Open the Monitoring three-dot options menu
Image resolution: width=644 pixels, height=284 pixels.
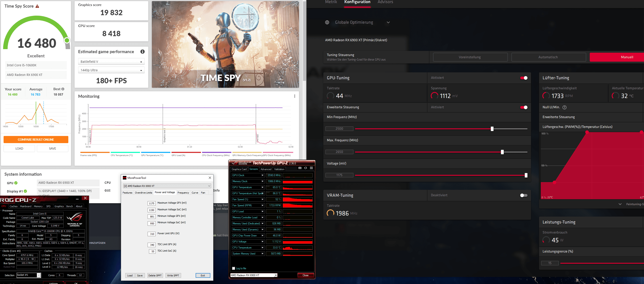[295, 96]
